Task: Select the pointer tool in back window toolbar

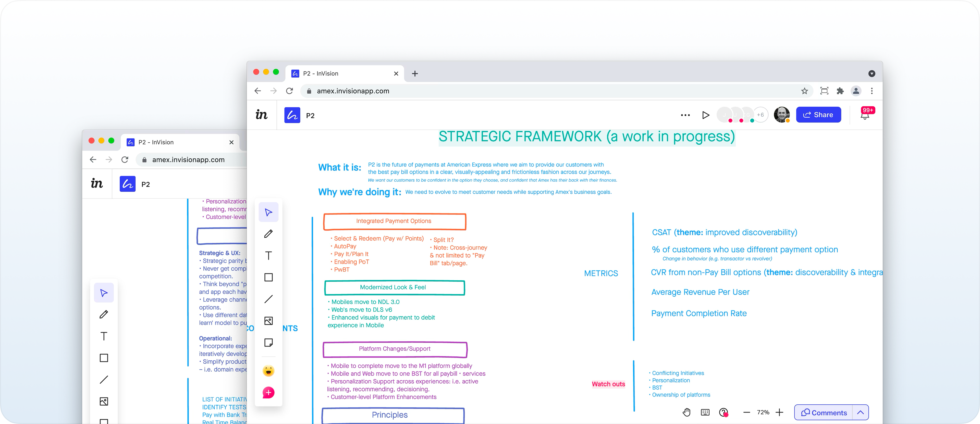Action: click(x=103, y=293)
